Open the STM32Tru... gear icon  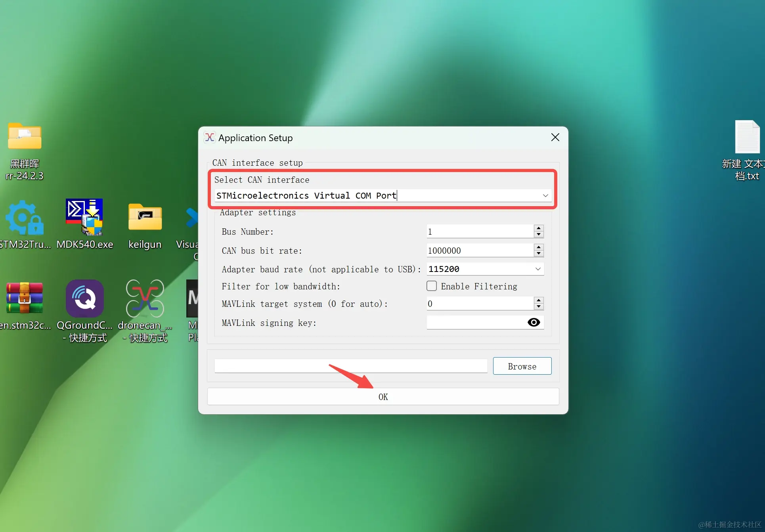tap(25, 218)
